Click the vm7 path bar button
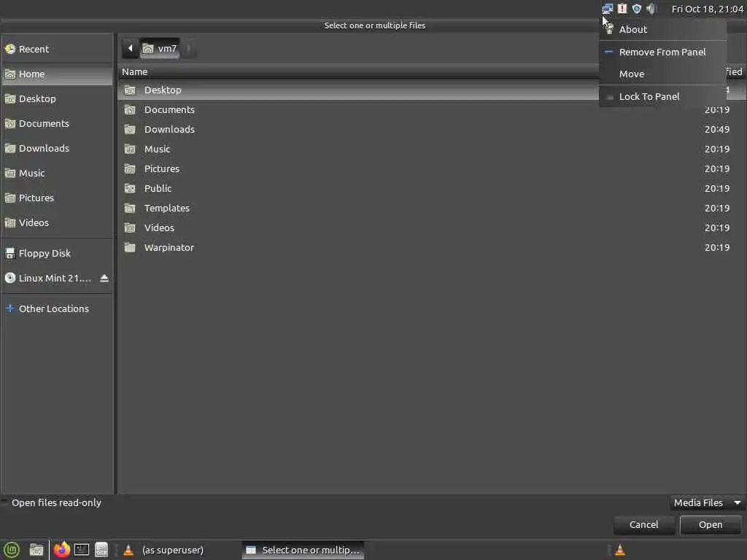This screenshot has height=560, width=747. pyautogui.click(x=160, y=48)
